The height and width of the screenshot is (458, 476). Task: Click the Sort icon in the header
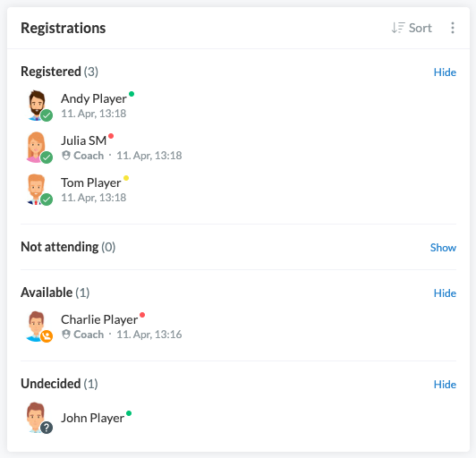[397, 28]
